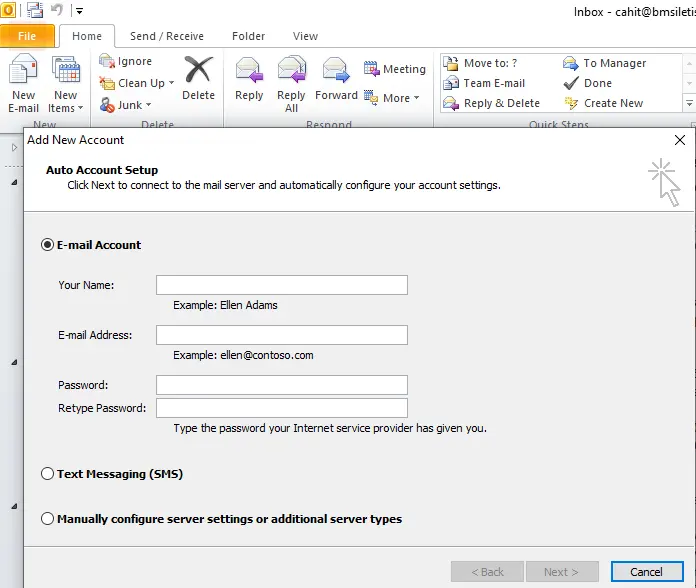This screenshot has height=588, width=696.
Task: Select the Reply & Delete quick step
Action: pyautogui.click(x=491, y=103)
